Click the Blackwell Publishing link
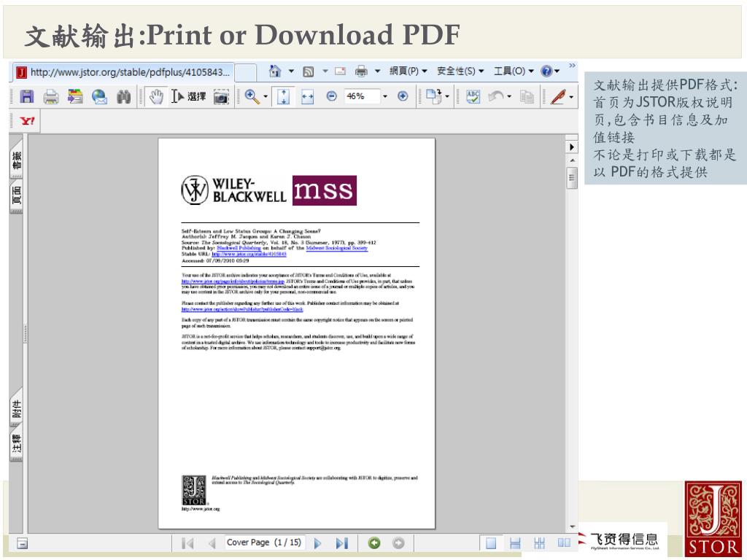 point(239,248)
